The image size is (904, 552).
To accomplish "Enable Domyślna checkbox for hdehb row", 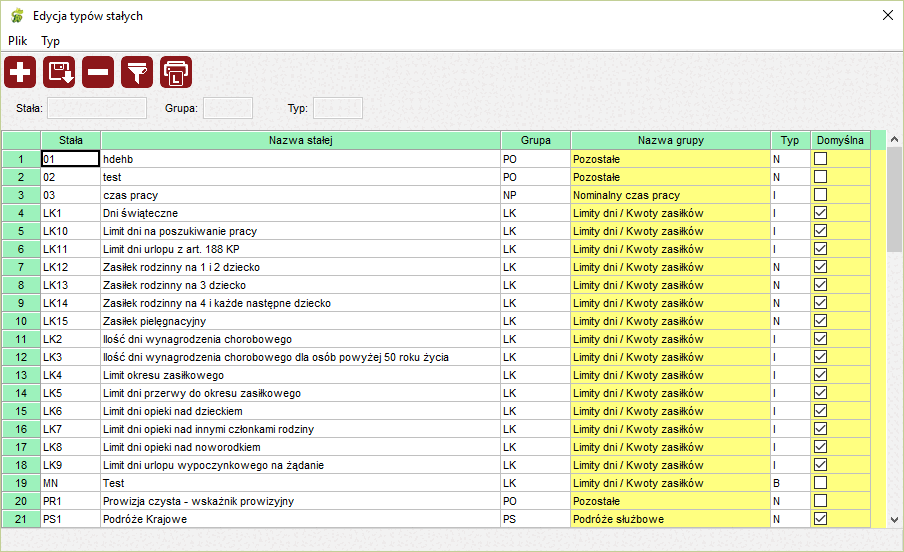I will [x=820, y=158].
